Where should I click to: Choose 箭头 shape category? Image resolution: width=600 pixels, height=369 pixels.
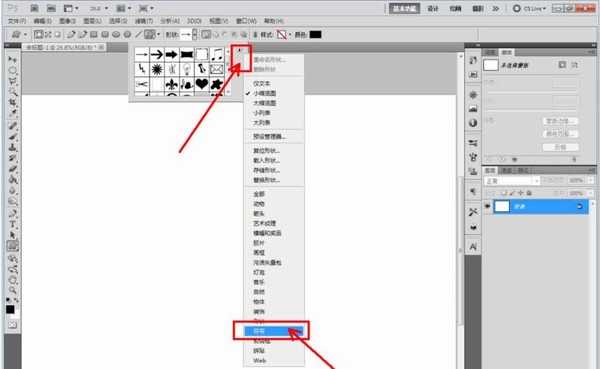pyautogui.click(x=259, y=214)
